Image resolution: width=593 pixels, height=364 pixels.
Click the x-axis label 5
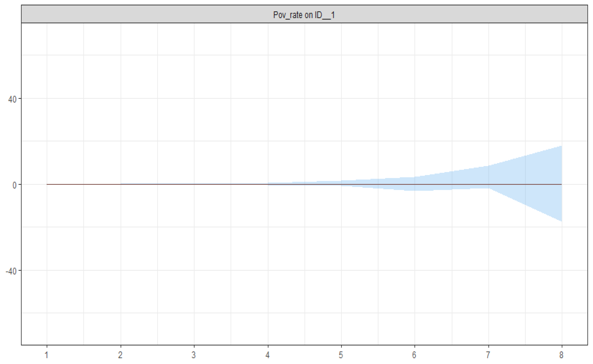click(341, 355)
